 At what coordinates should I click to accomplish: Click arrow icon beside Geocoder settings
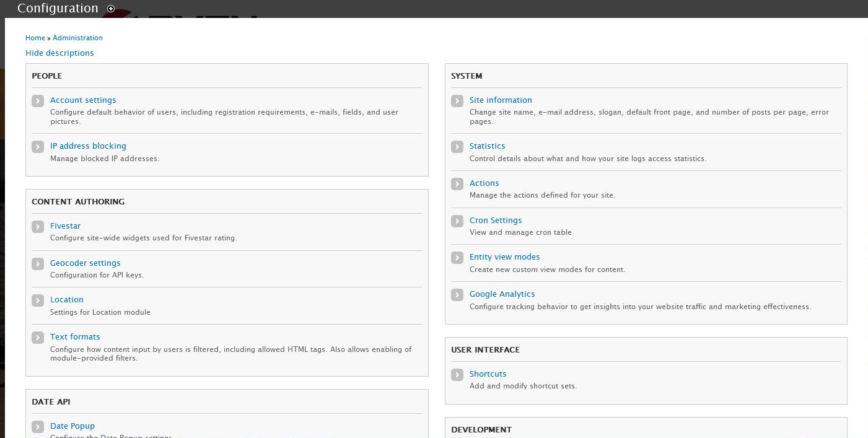pyautogui.click(x=38, y=264)
